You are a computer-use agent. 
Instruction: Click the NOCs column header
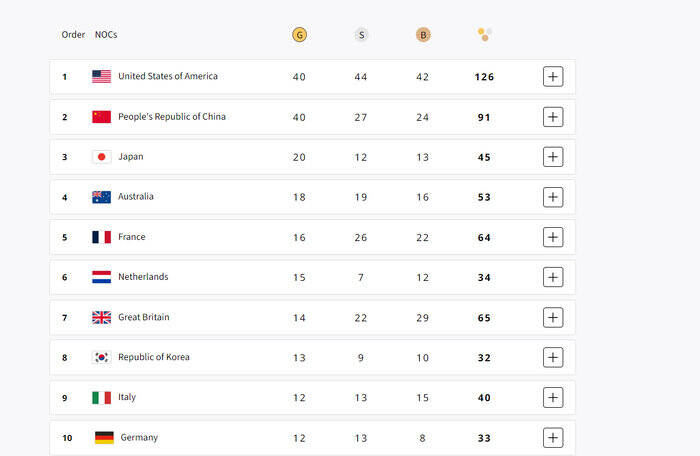coord(106,35)
